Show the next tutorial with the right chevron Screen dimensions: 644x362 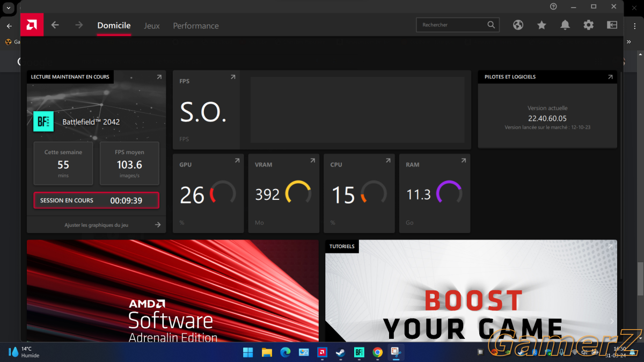(x=612, y=321)
